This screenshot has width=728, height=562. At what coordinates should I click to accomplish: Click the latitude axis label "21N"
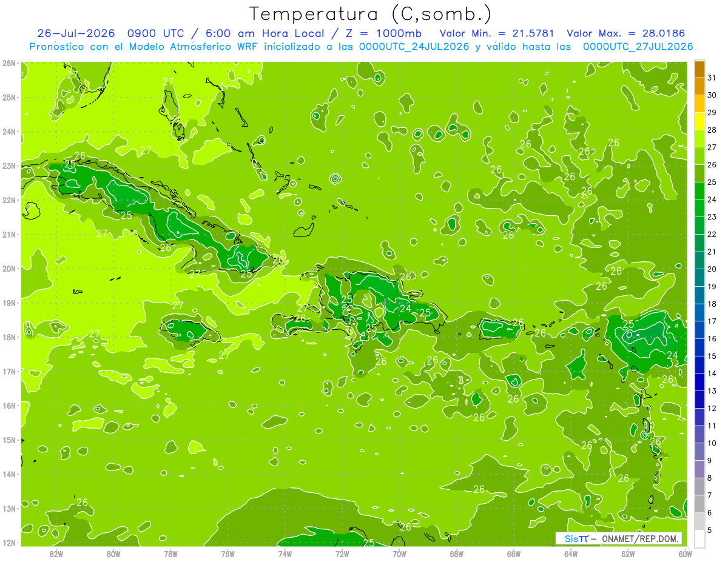tap(9, 234)
